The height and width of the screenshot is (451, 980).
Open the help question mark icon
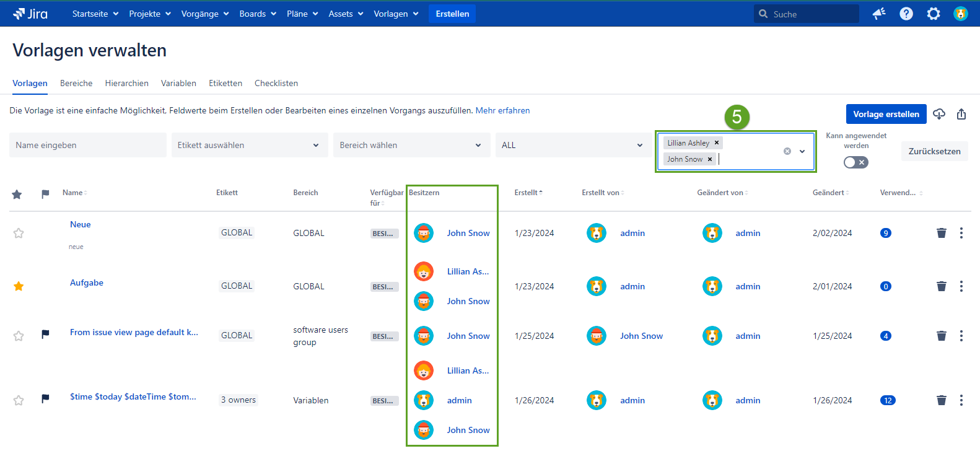click(906, 14)
